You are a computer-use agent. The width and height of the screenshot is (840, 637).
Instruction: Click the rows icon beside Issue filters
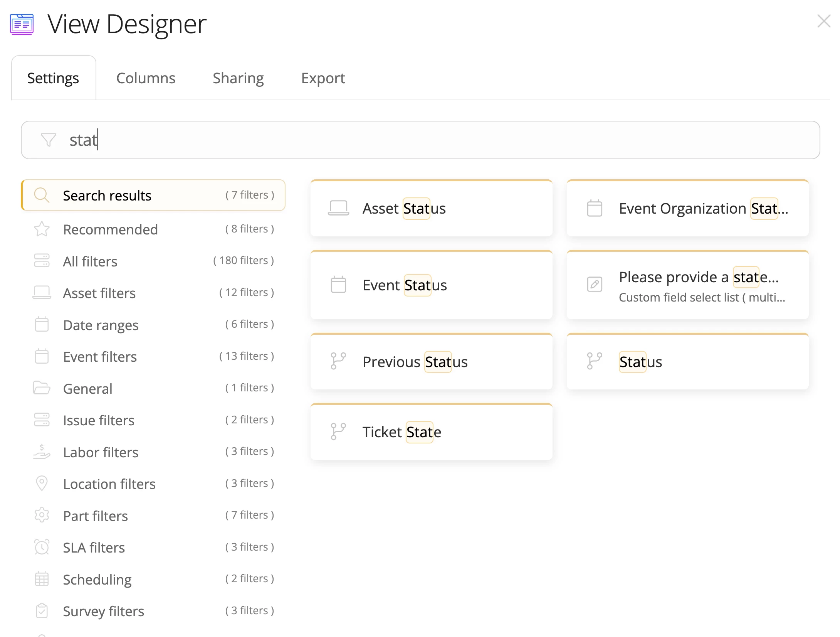click(42, 420)
